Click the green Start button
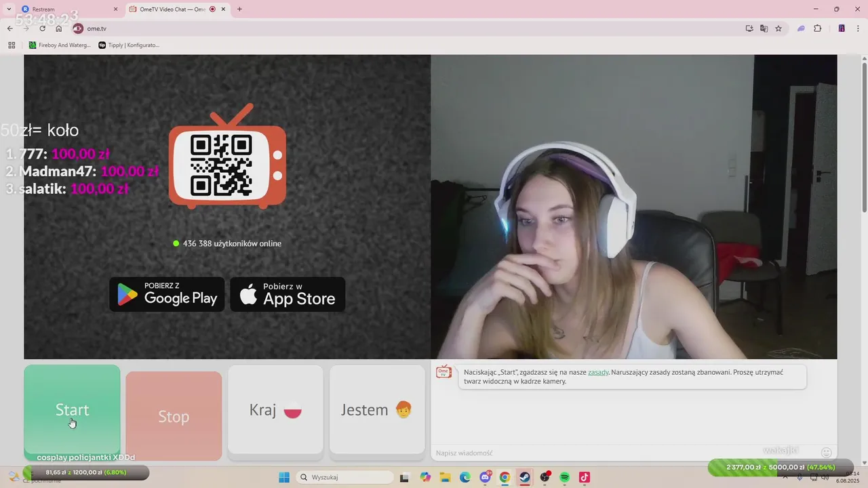 click(72, 410)
